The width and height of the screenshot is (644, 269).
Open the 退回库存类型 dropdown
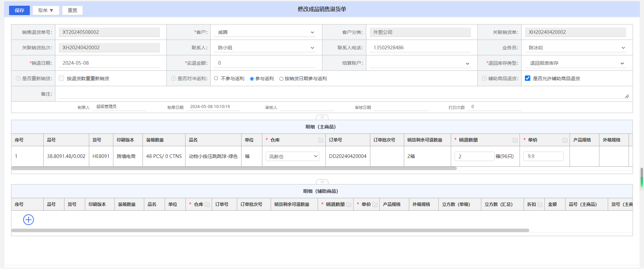pyautogui.click(x=576, y=63)
